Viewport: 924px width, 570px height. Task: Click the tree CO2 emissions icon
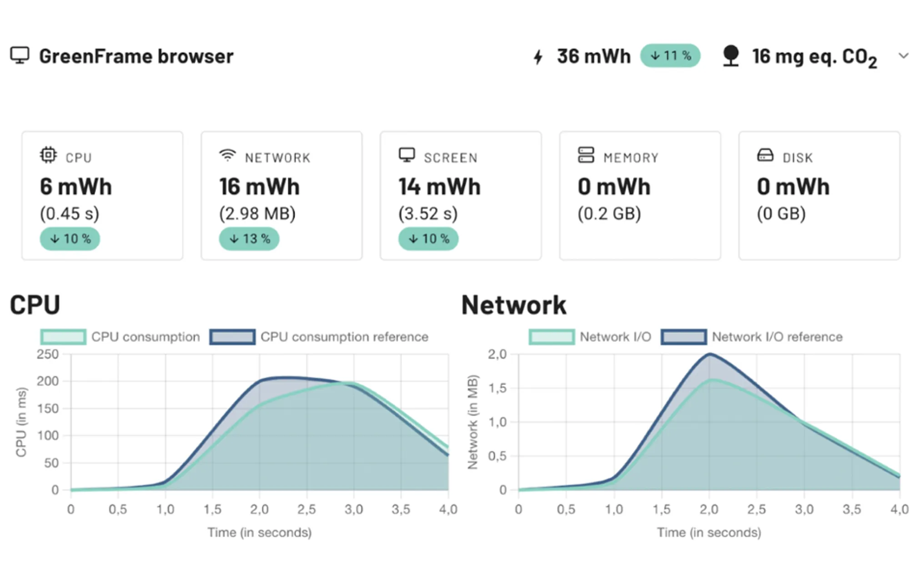coord(730,56)
